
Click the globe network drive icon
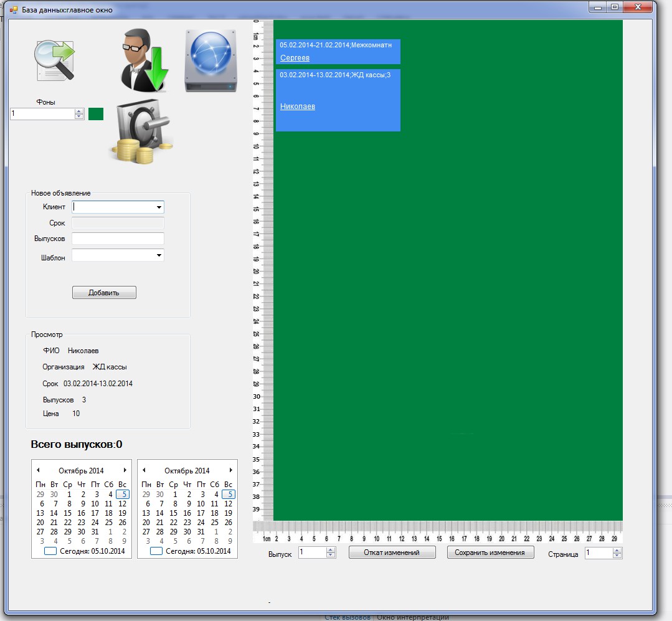(211, 61)
